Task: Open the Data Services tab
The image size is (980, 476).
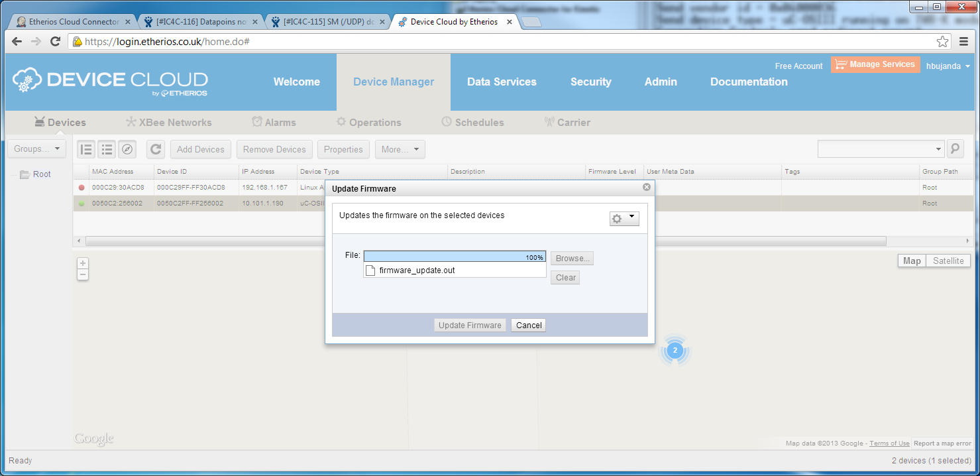Action: pyautogui.click(x=502, y=82)
